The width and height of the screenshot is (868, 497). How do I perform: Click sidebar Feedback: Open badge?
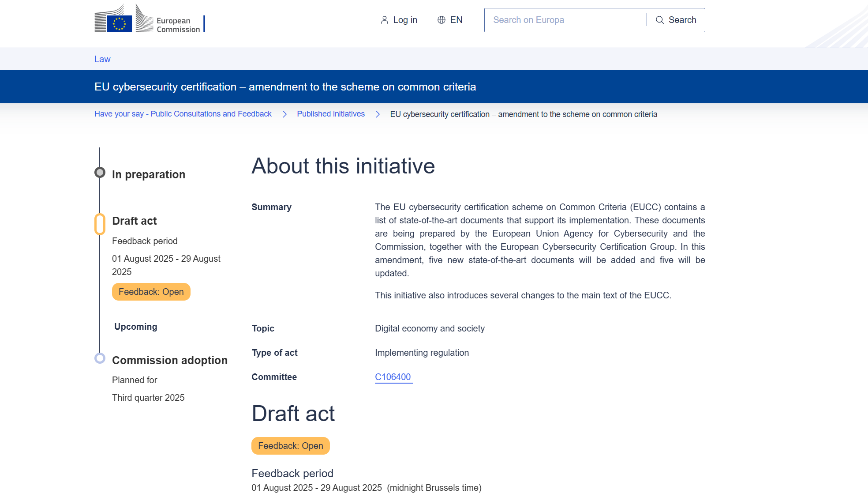(x=151, y=292)
